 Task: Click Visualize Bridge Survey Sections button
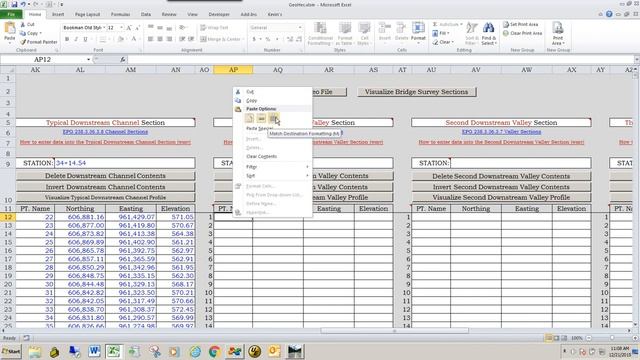pos(416,92)
